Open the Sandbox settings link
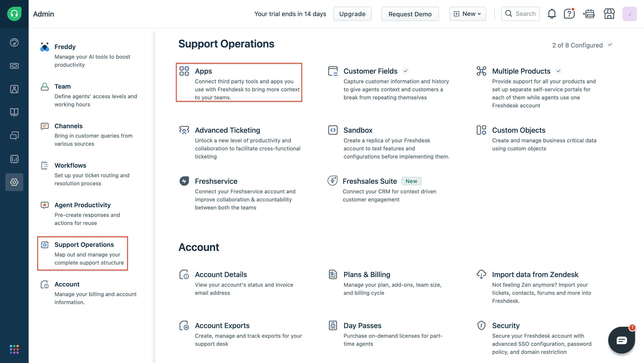Viewport: 644px width, 363px height. point(358,130)
